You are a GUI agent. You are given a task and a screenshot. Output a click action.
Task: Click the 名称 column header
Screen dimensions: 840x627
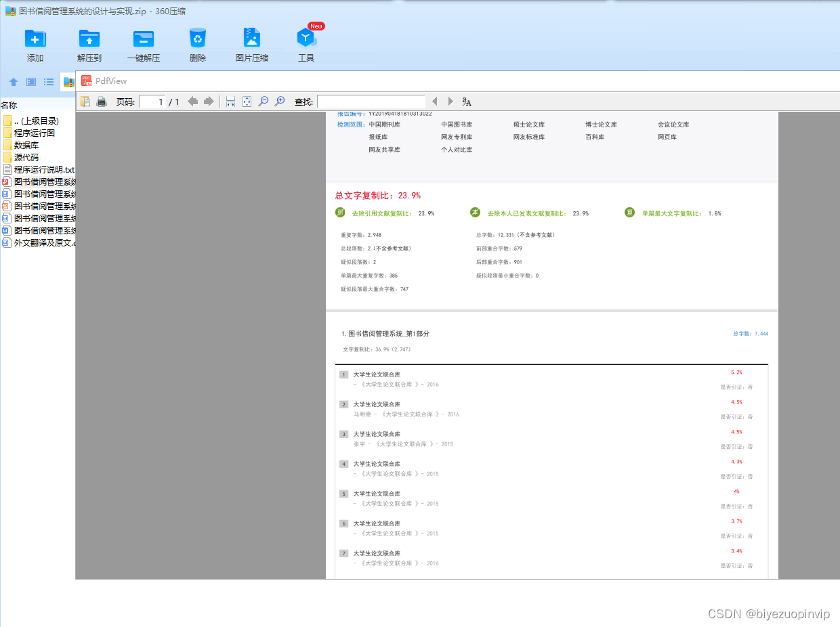(9, 105)
